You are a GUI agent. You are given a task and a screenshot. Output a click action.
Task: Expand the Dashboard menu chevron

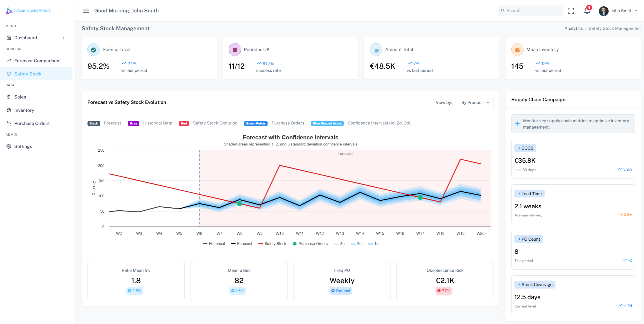click(63, 38)
